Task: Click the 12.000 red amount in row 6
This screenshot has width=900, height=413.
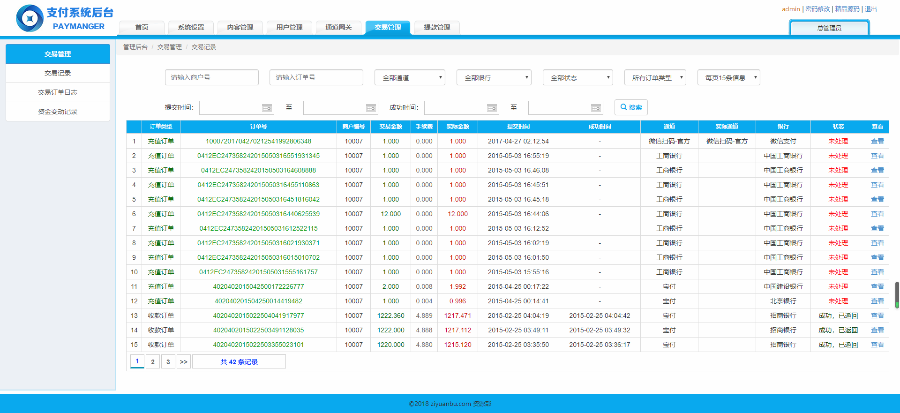Action: pyautogui.click(x=457, y=213)
